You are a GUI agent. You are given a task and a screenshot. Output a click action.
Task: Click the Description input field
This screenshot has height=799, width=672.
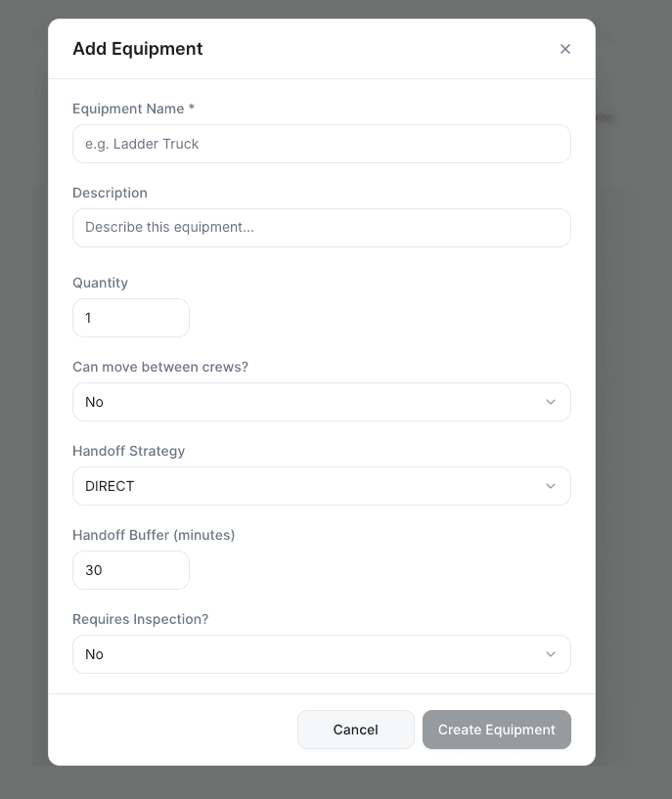[x=322, y=228]
